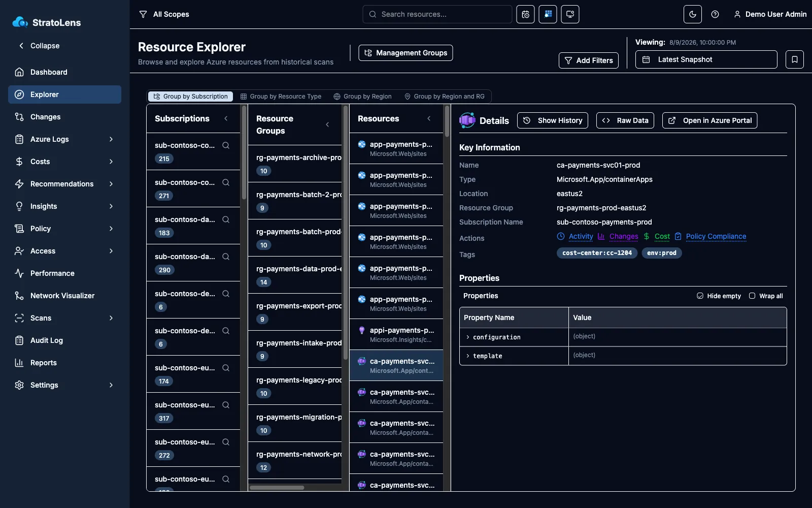This screenshot has height=508, width=812.
Task: Click the Raw Data button
Action: click(x=625, y=120)
